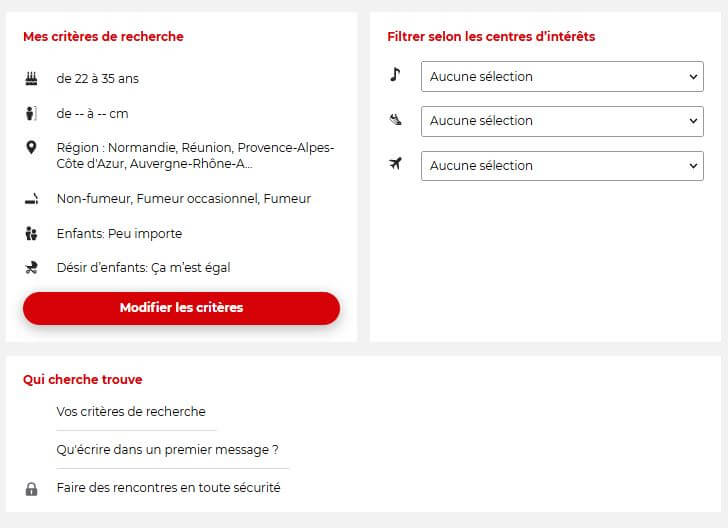The image size is (728, 528).
Task: Click the cigarette smoking icon
Action: (x=31, y=199)
